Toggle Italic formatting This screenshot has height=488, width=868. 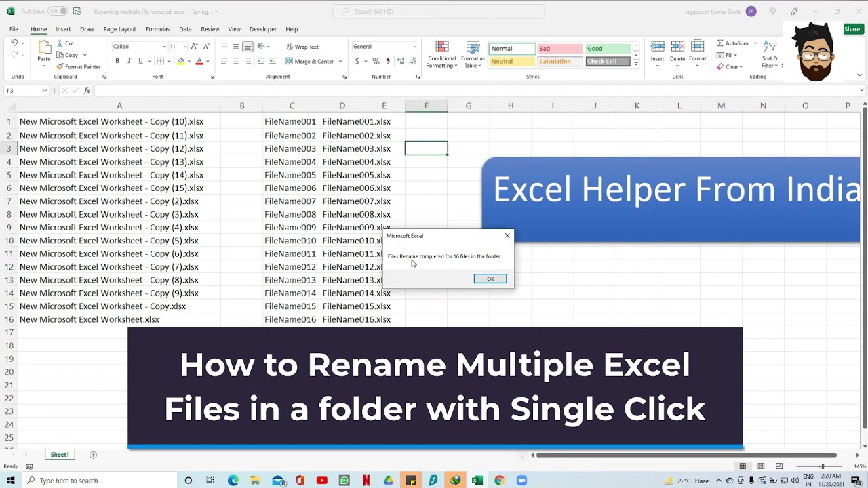(x=129, y=61)
